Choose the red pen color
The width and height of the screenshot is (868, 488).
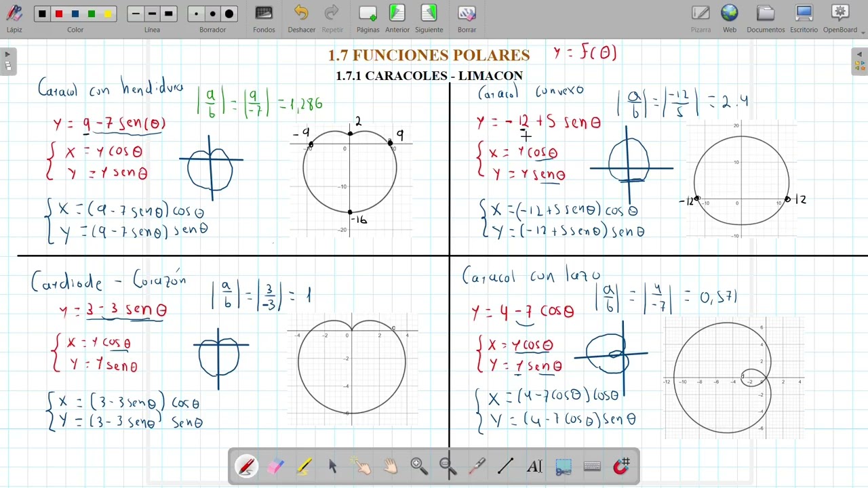pyautogui.click(x=59, y=14)
